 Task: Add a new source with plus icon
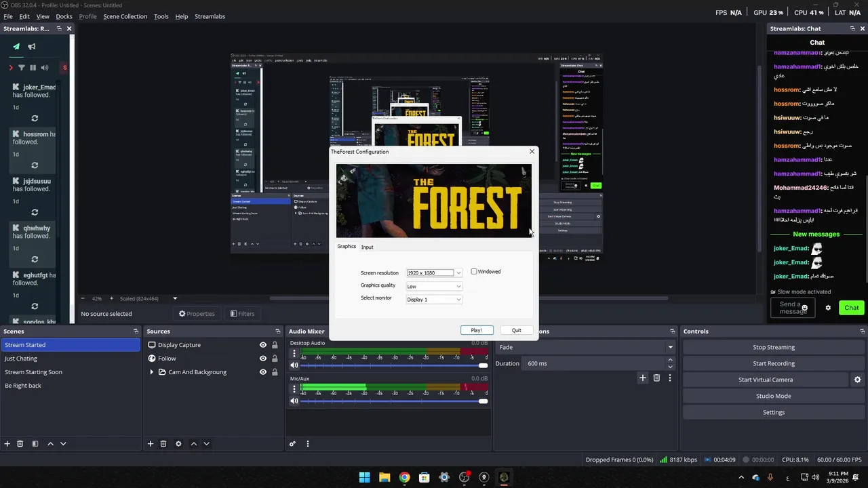151,444
